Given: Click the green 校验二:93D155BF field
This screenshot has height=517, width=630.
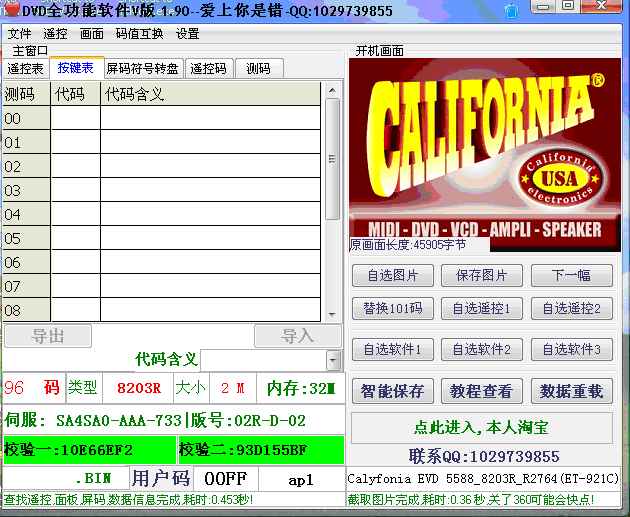Looking at the screenshot, I should 261,450.
